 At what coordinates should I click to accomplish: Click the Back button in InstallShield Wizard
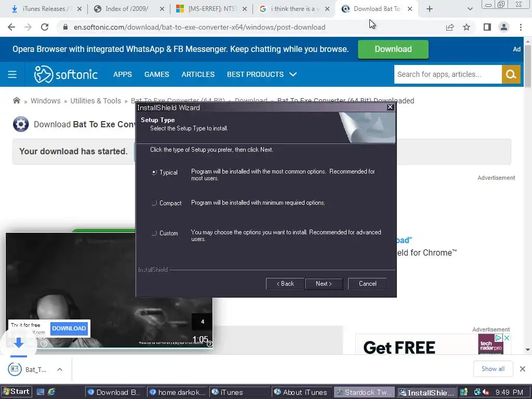click(x=285, y=284)
